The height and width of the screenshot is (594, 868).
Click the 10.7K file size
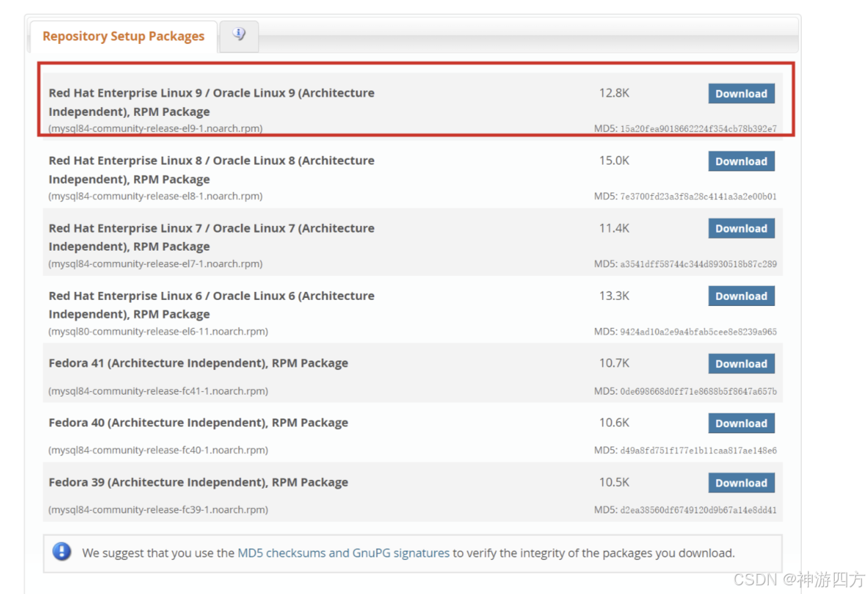click(614, 363)
